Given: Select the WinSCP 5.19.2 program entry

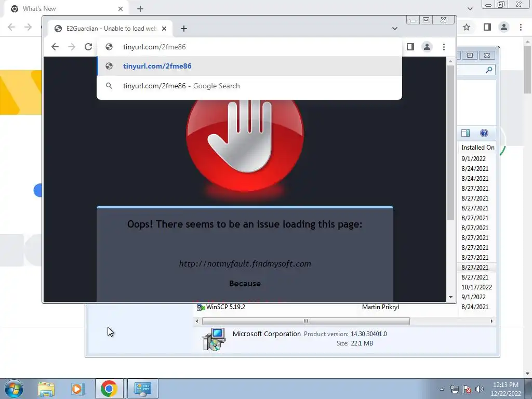Looking at the screenshot, I should 225,307.
